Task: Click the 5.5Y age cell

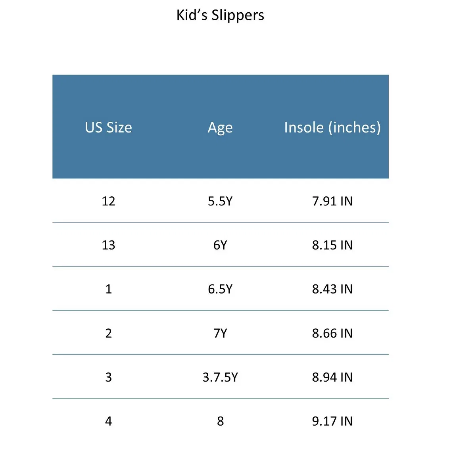Action: (x=220, y=201)
